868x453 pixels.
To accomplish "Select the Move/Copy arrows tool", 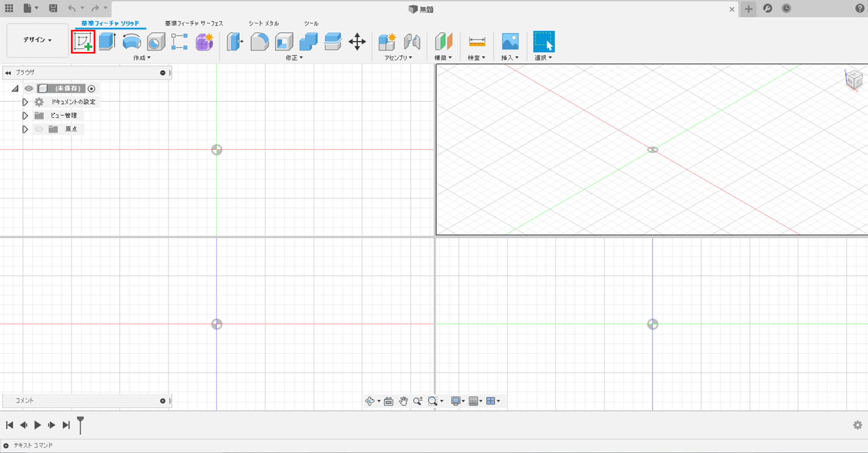I will coord(357,42).
